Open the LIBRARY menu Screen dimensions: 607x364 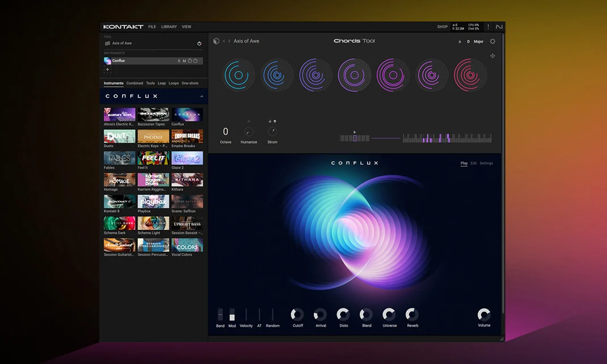click(168, 27)
